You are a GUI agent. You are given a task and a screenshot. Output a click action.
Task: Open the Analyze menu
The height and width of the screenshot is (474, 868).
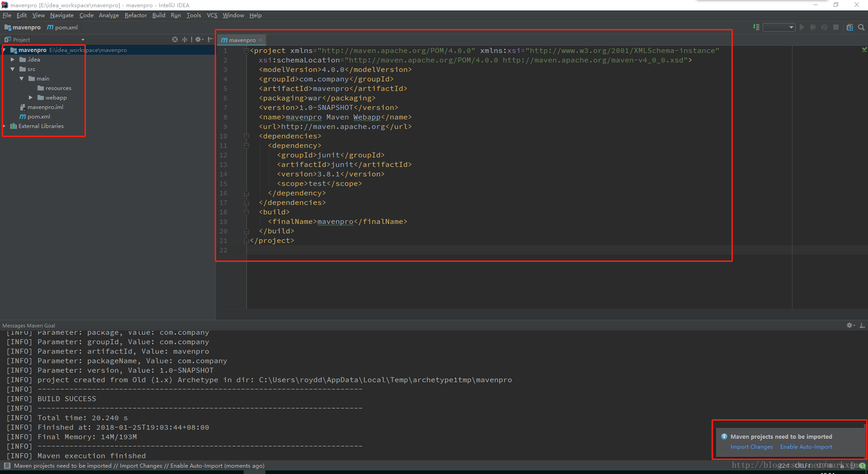click(x=109, y=15)
